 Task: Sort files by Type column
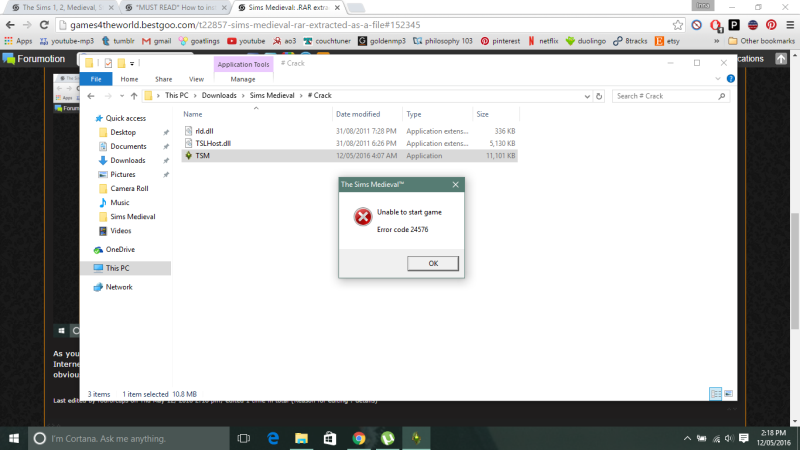point(414,114)
